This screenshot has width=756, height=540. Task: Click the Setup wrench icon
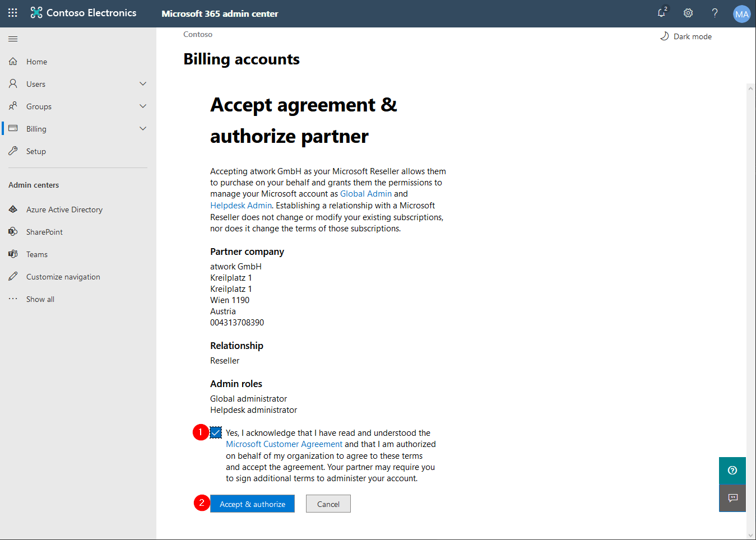pyautogui.click(x=13, y=151)
